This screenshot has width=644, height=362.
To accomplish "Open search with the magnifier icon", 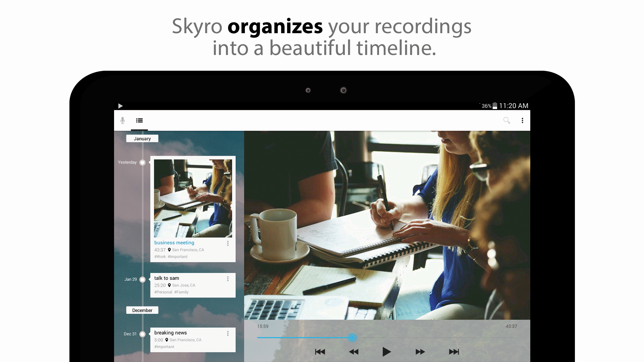I will click(x=506, y=120).
